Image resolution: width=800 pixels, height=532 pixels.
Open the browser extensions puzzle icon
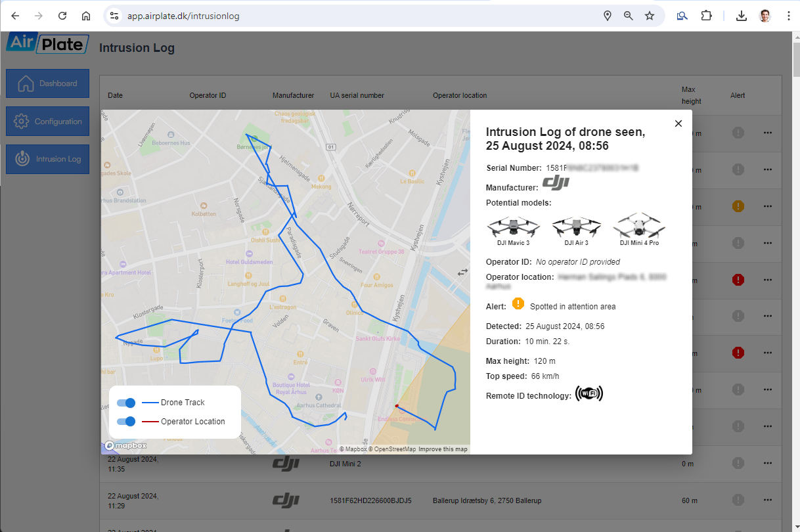click(707, 16)
